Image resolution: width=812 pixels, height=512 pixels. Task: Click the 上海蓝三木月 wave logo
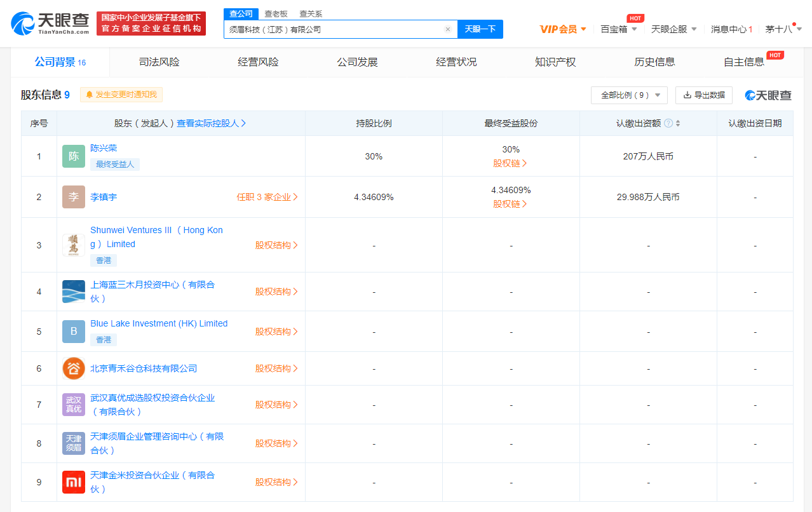(73, 291)
